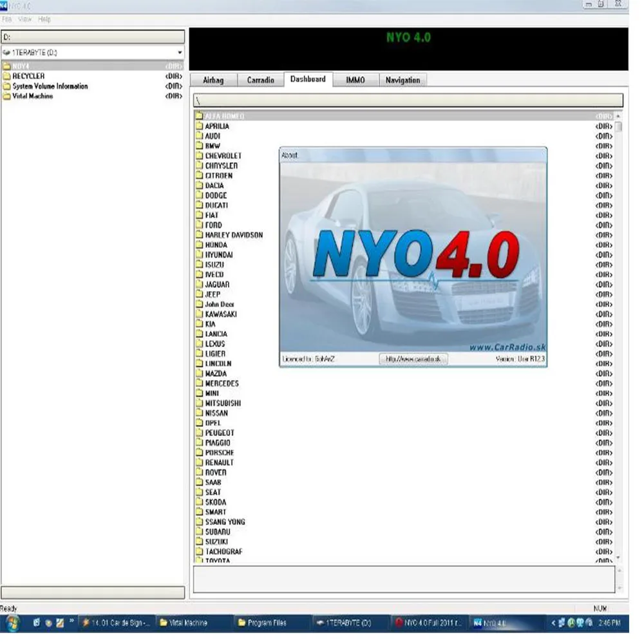Click the scroll down arrow of folder list
The image size is (644, 644).
pyautogui.click(x=618, y=558)
